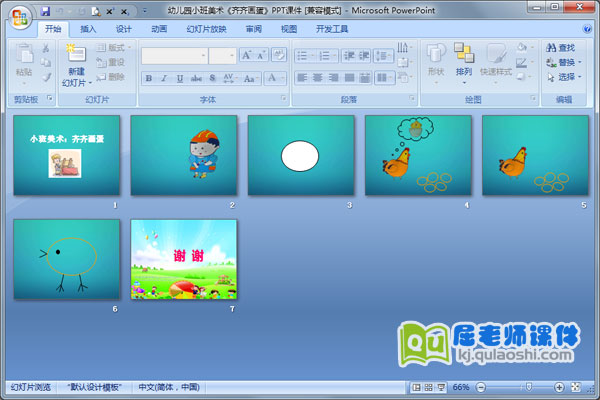This screenshot has width=600, height=400.
Task: Open PowerPoint help question icon
Action: pyautogui.click(x=587, y=29)
